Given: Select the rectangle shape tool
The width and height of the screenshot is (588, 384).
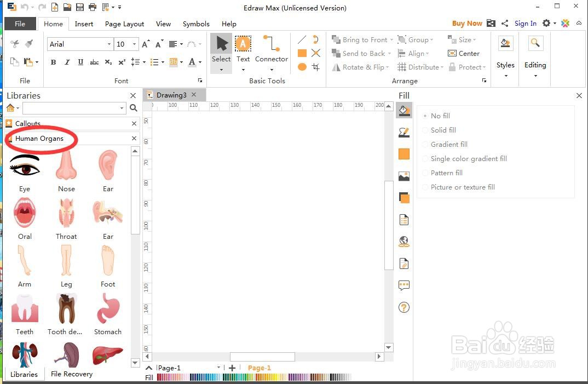Looking at the screenshot, I should tap(302, 53).
